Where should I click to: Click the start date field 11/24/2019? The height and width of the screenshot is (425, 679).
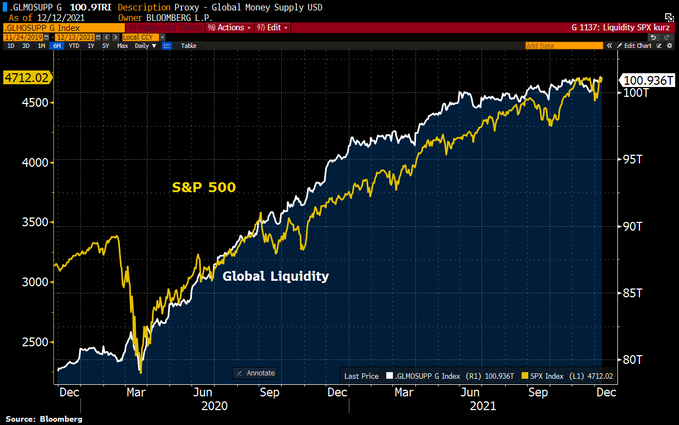coord(23,37)
